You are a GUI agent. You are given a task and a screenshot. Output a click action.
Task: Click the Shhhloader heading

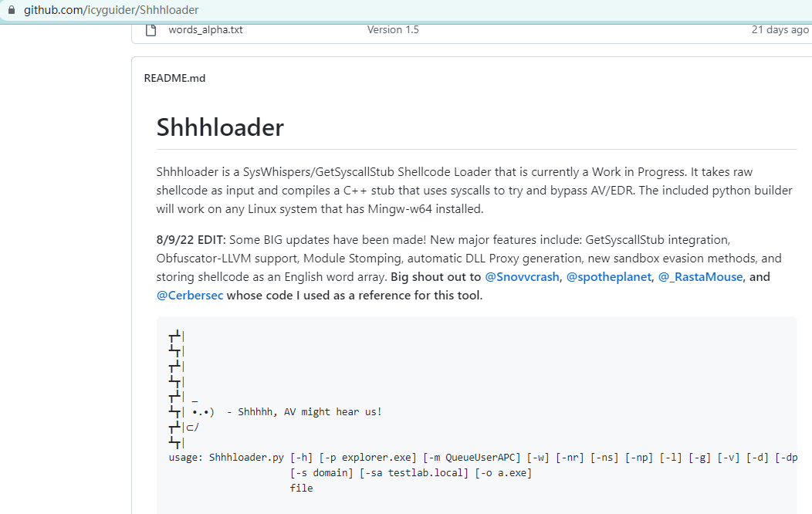(x=220, y=127)
